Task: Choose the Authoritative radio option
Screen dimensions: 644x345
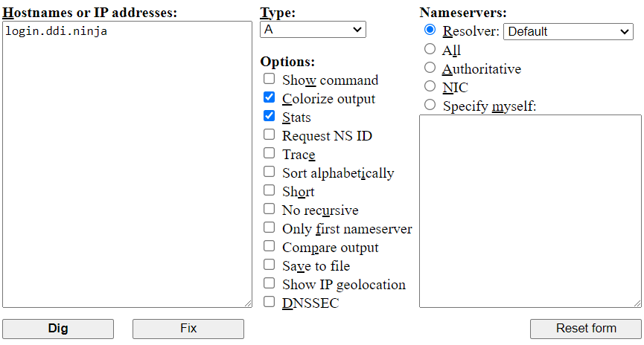Action: [430, 68]
